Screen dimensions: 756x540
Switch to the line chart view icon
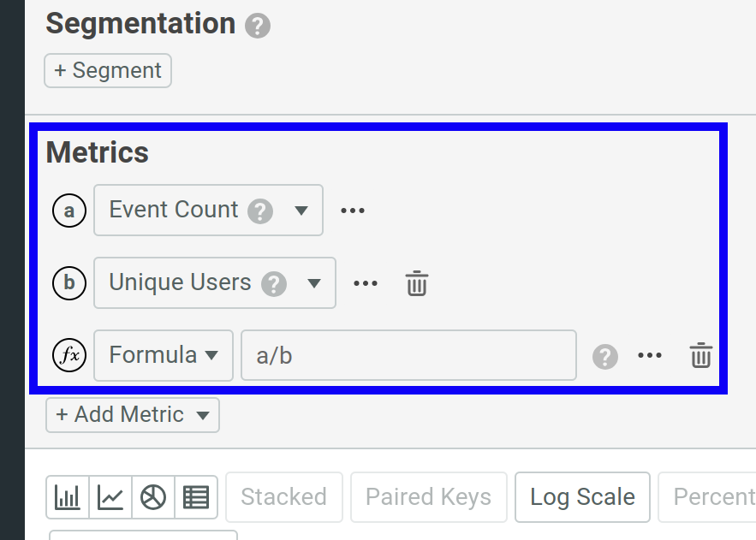(x=110, y=496)
